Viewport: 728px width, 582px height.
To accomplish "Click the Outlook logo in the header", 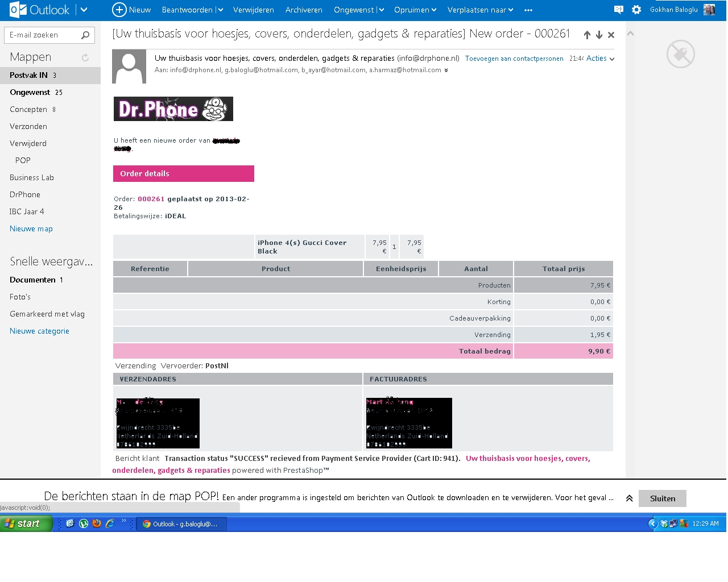I will point(39,10).
